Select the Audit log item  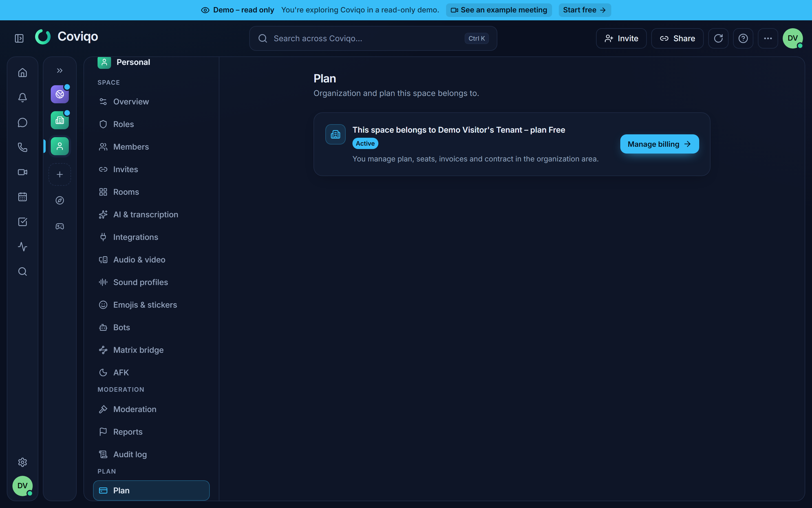151,454
